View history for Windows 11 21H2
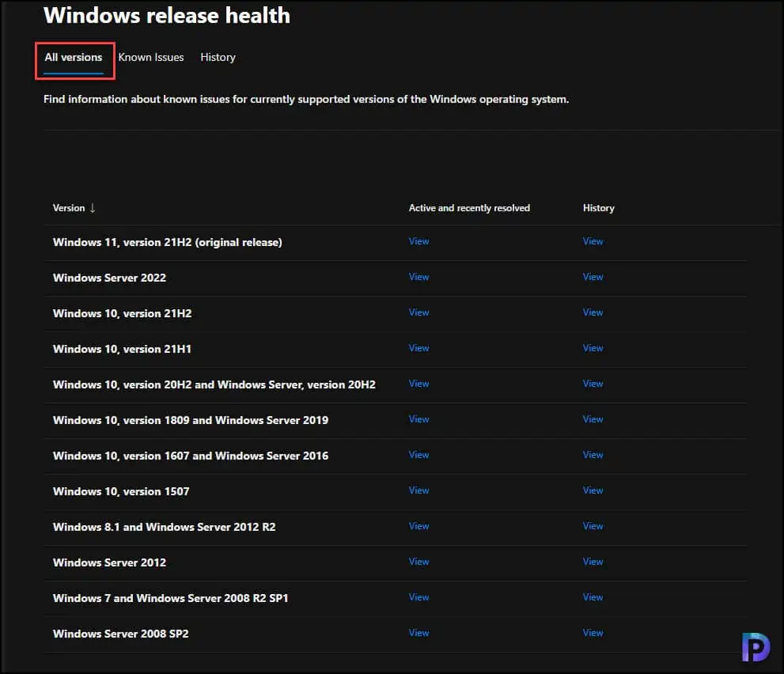The height and width of the screenshot is (674, 784). 593,241
